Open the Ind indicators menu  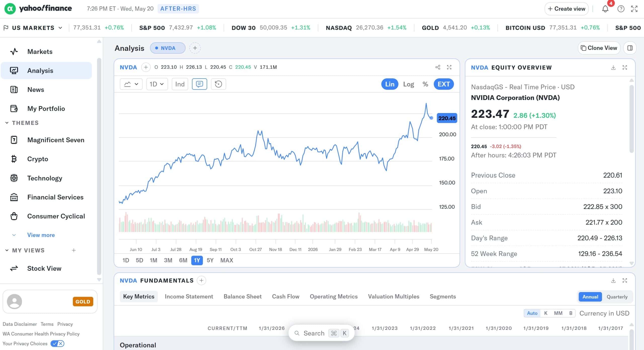point(180,84)
